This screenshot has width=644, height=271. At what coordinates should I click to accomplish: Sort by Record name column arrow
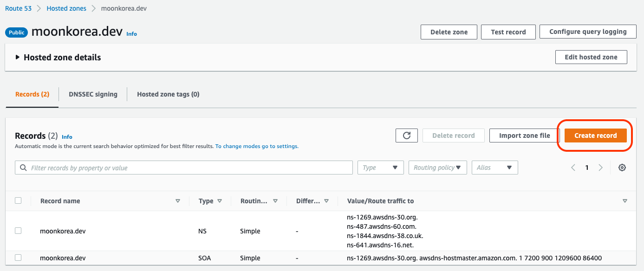(178, 201)
